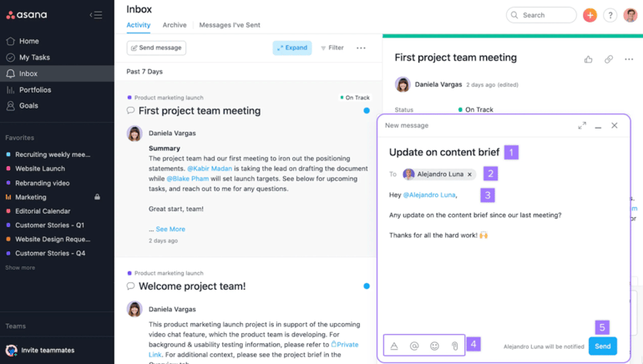Open the Website Design Requests favorite
This screenshot has width=643, height=364.
53,239
